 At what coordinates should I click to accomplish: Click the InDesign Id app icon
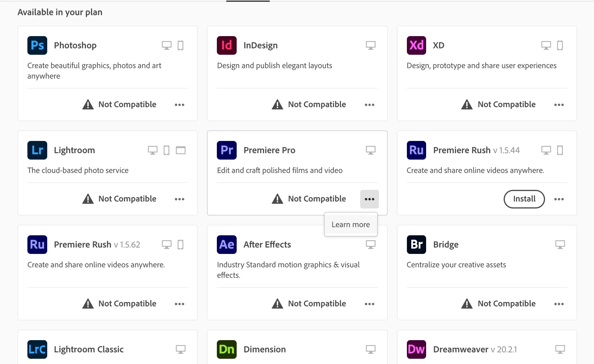point(227,45)
